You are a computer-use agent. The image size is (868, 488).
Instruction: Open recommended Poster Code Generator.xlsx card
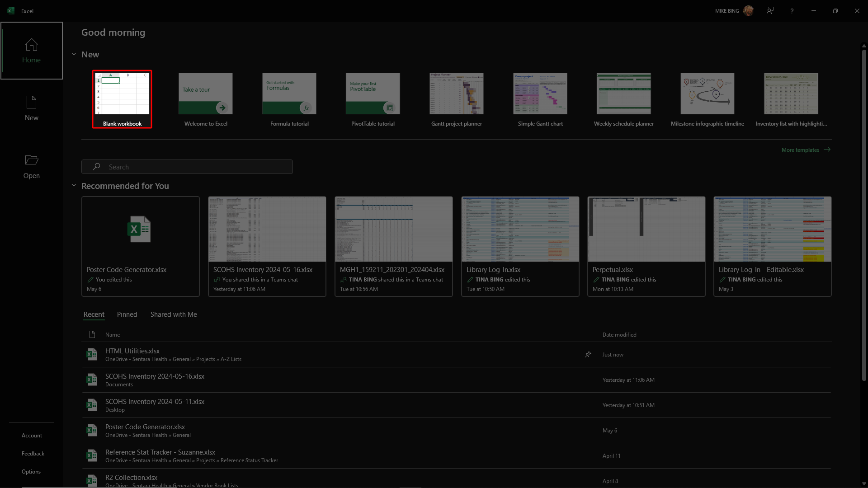pos(141,246)
